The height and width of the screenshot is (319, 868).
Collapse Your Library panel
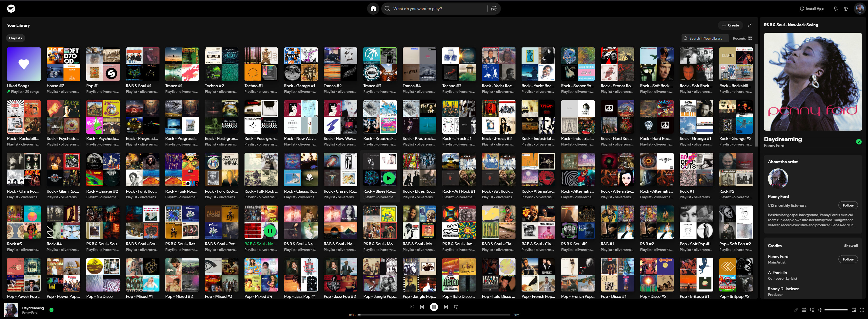[750, 25]
